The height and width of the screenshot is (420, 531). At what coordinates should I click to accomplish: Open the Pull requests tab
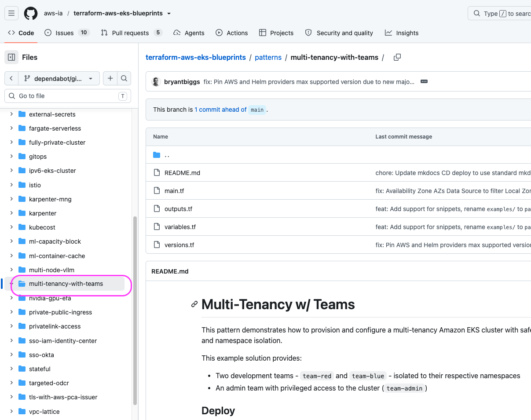(x=131, y=33)
